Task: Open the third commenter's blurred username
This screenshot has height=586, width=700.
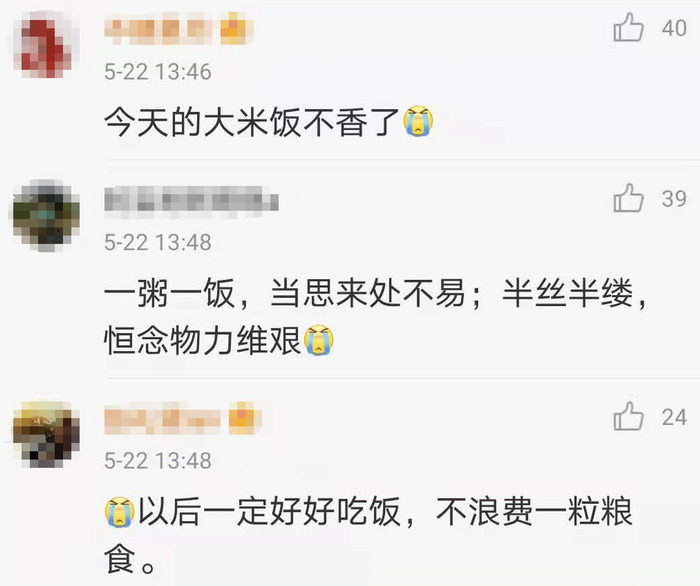Action: 162,419
